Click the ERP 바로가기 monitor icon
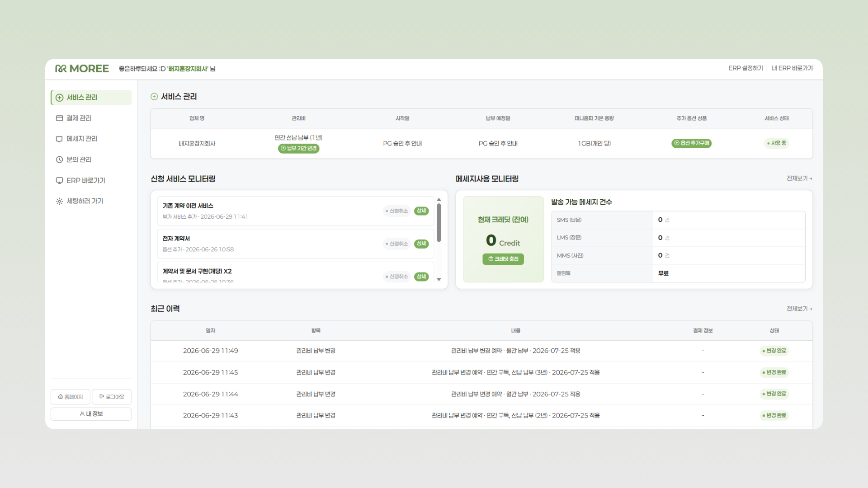Screen dimensions: 868x488 [x=59, y=180]
